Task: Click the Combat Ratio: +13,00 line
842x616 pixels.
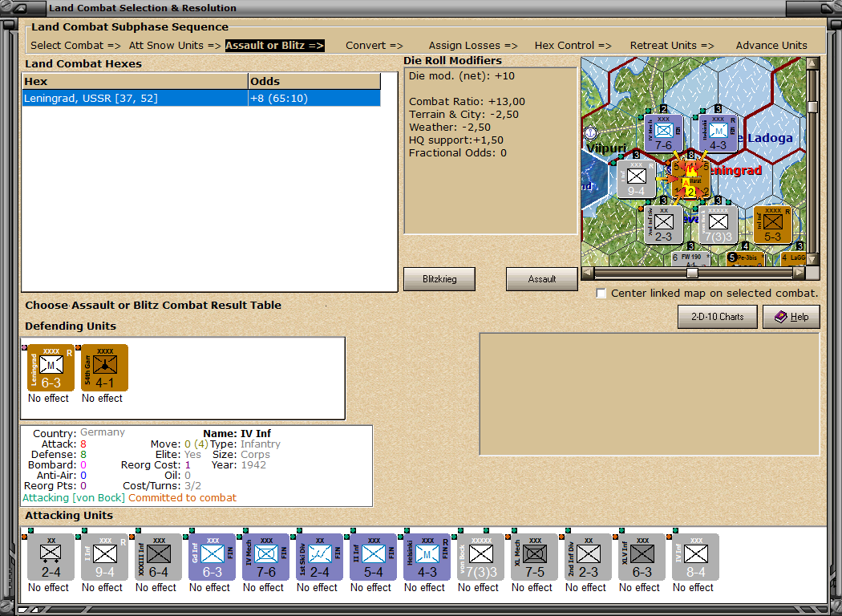Action: coord(467,102)
